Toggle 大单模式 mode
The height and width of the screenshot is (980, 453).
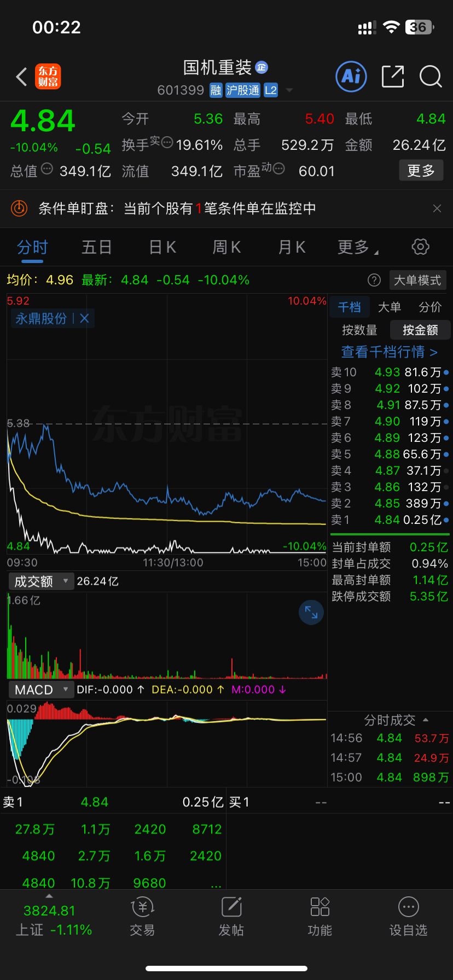417,281
